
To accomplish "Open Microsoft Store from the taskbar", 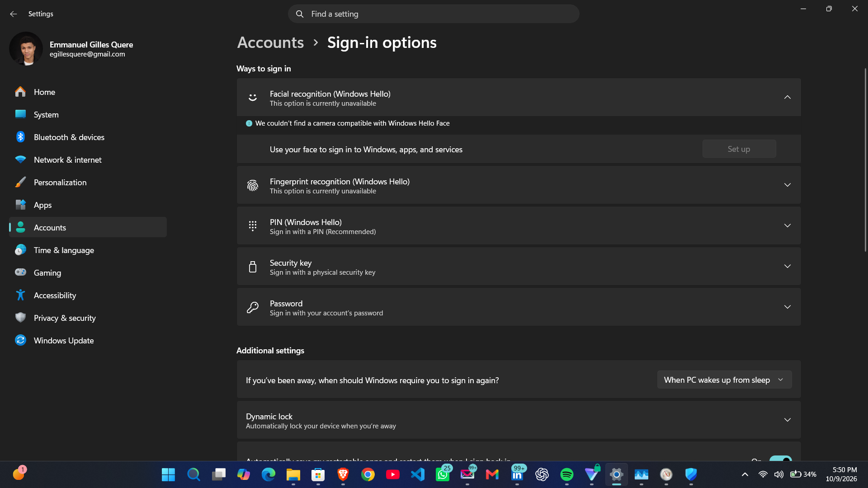I will (318, 474).
